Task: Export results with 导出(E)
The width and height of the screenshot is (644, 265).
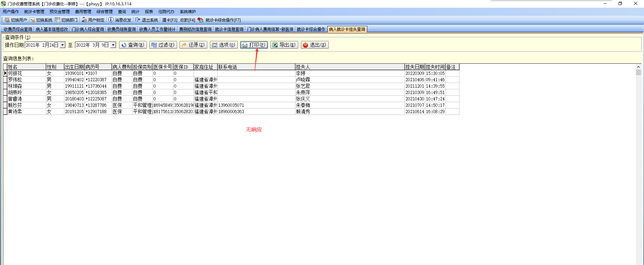Action: click(284, 45)
